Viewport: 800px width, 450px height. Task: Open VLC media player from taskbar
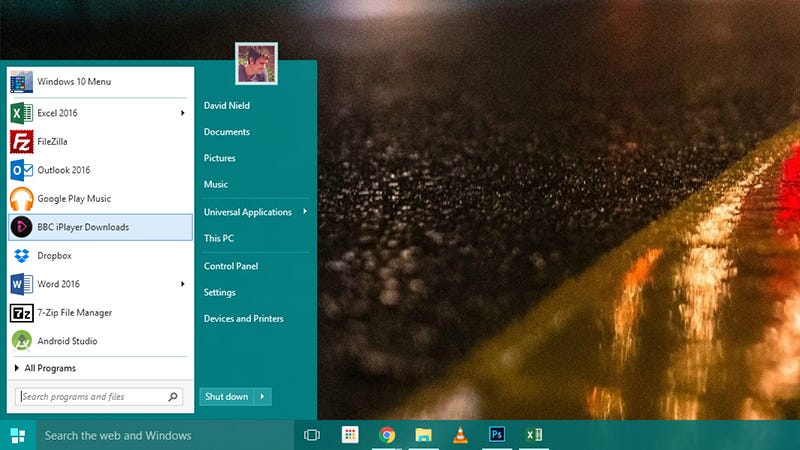460,435
